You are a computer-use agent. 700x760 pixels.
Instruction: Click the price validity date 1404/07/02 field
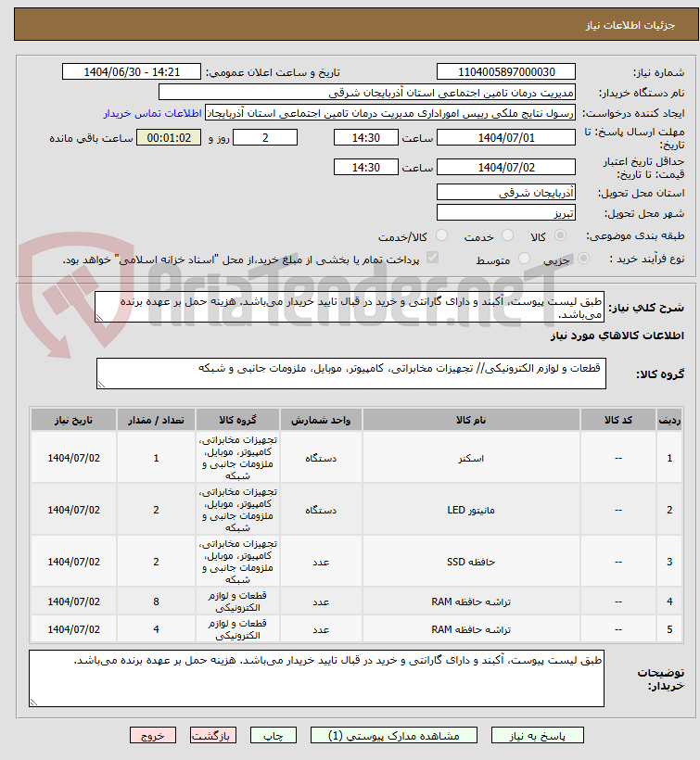[x=506, y=167]
